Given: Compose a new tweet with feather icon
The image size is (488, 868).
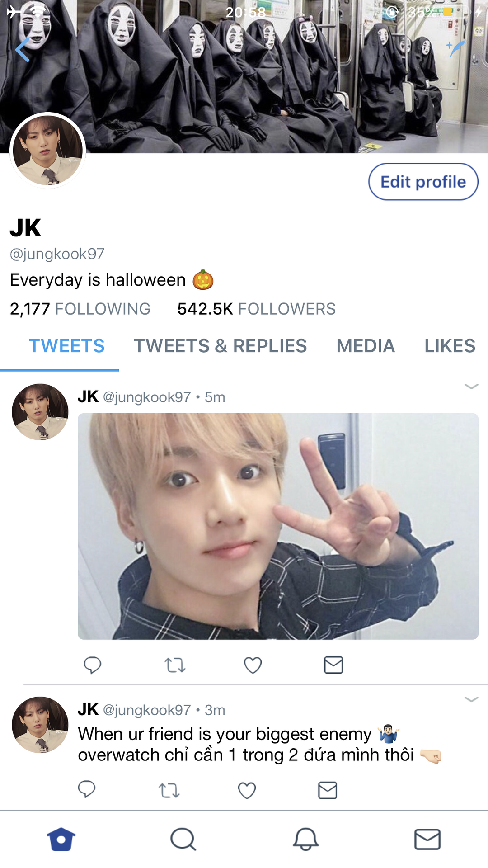Looking at the screenshot, I should (455, 48).
